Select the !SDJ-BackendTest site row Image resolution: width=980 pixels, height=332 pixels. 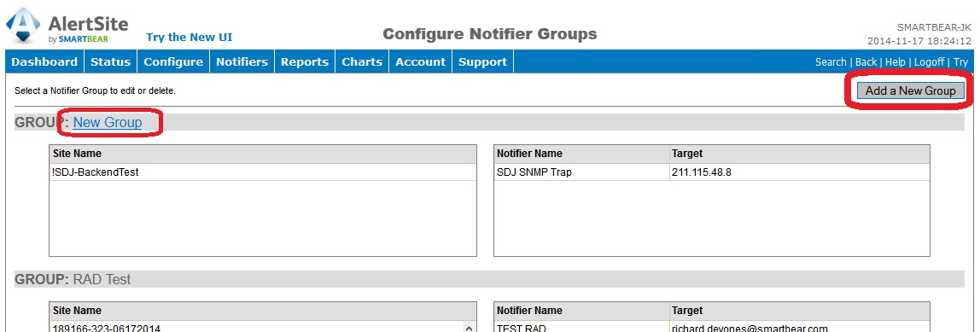pyautogui.click(x=263, y=172)
